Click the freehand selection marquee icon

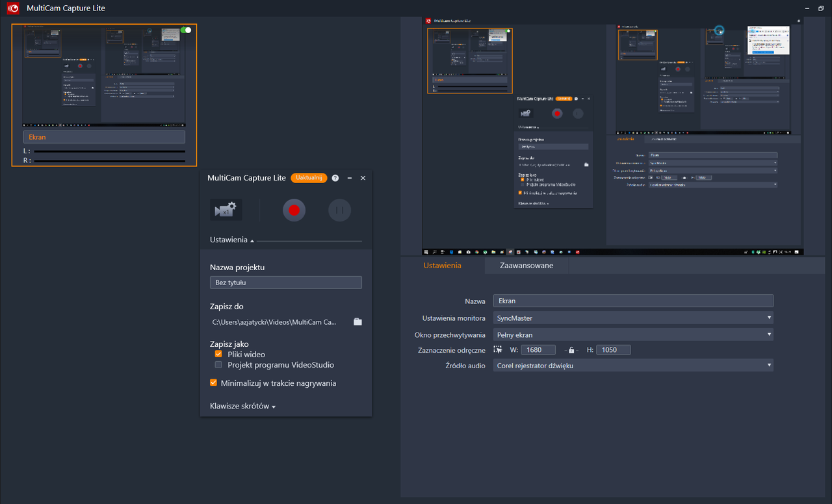(498, 349)
